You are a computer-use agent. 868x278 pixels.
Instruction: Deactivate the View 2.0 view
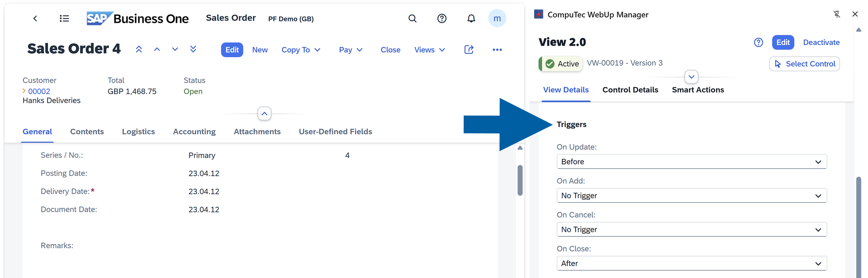[821, 42]
